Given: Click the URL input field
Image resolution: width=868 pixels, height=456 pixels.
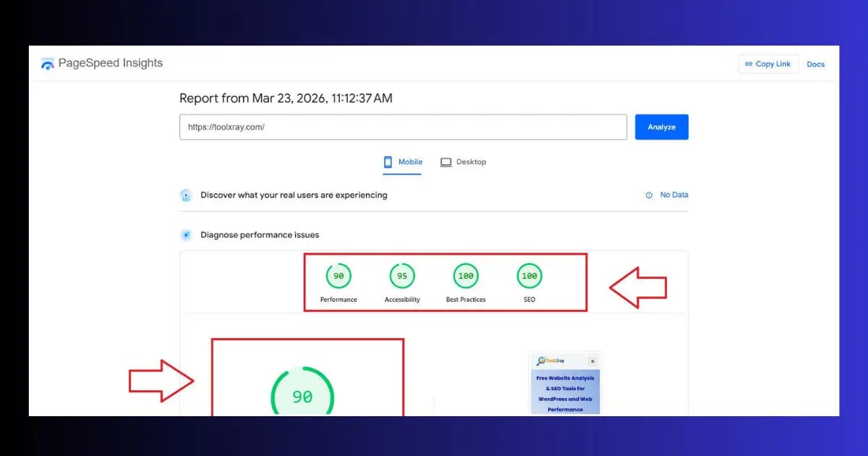Looking at the screenshot, I should (403, 127).
